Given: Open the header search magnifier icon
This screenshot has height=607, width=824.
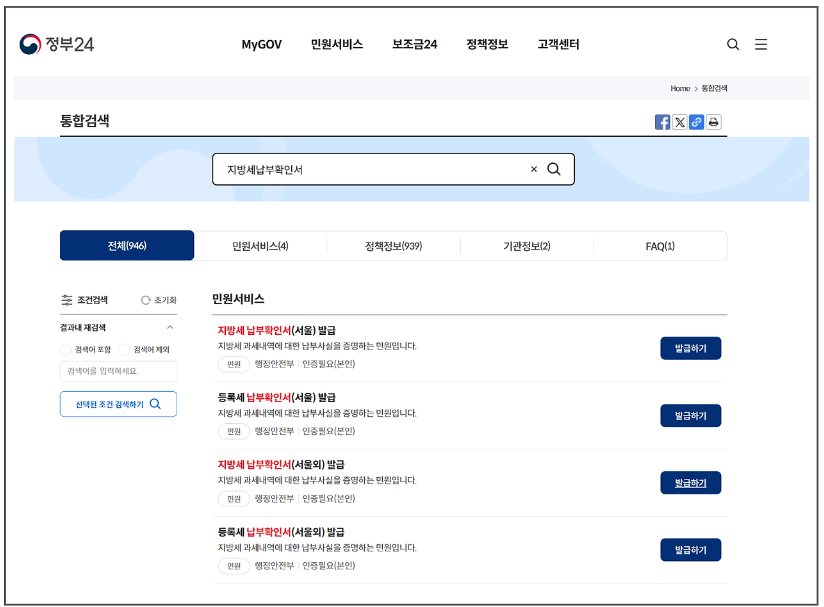Looking at the screenshot, I should [x=733, y=44].
